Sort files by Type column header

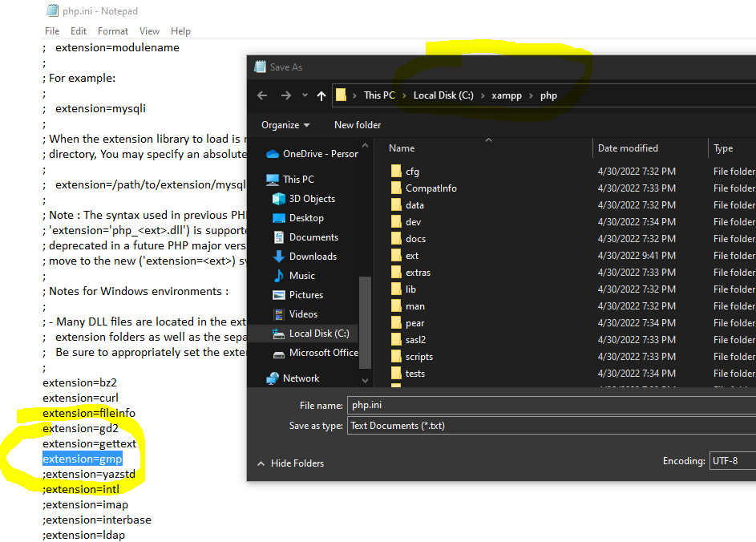click(x=723, y=148)
